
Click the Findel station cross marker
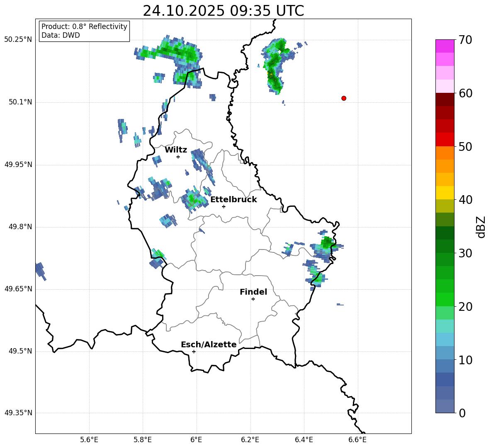tap(253, 299)
